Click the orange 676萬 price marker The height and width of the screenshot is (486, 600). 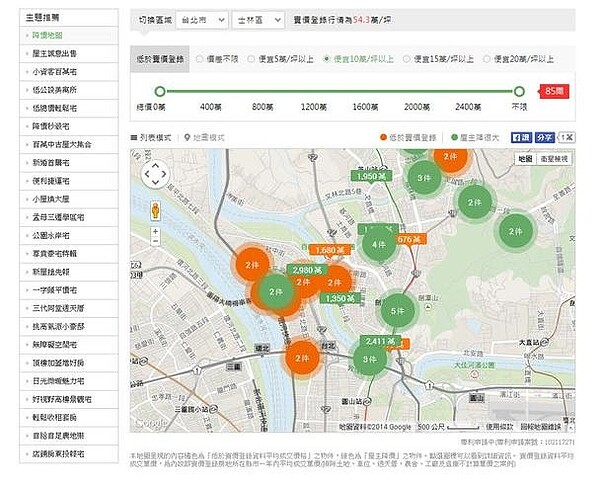pyautogui.click(x=411, y=240)
